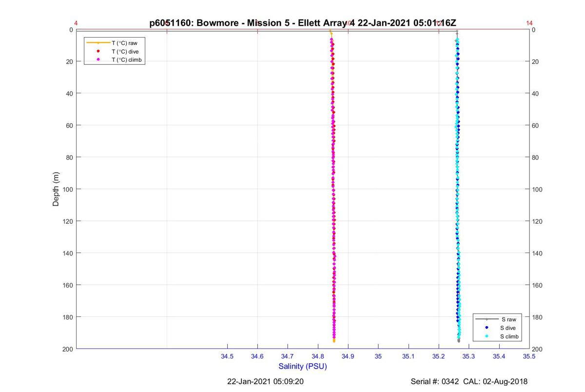585x392 pixels.
Task: Click the red temperature tick label 14
Action: 529,23
